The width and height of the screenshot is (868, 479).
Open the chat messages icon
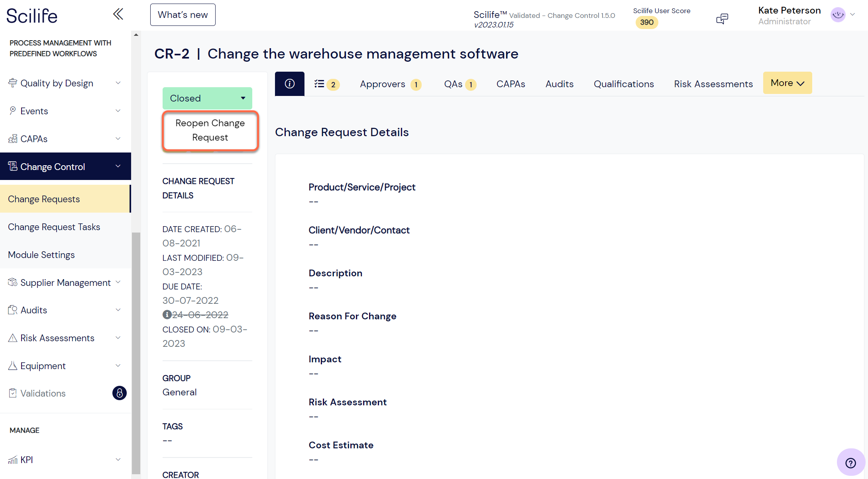pos(722,18)
